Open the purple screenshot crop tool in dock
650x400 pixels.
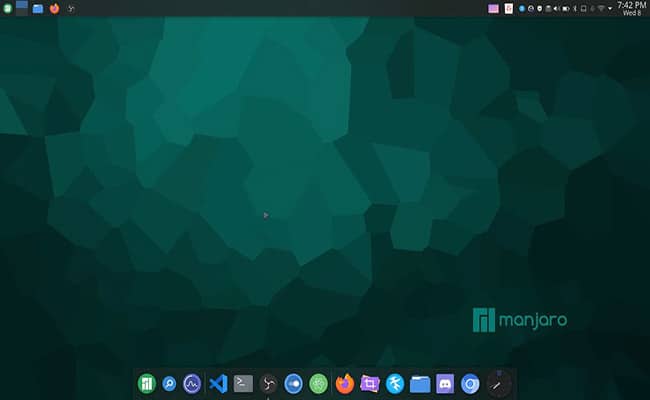coord(370,383)
